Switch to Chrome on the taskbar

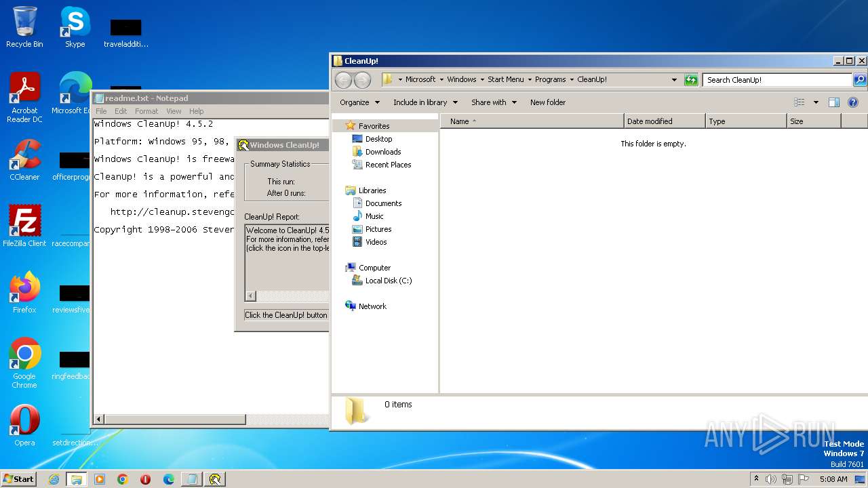tap(123, 479)
